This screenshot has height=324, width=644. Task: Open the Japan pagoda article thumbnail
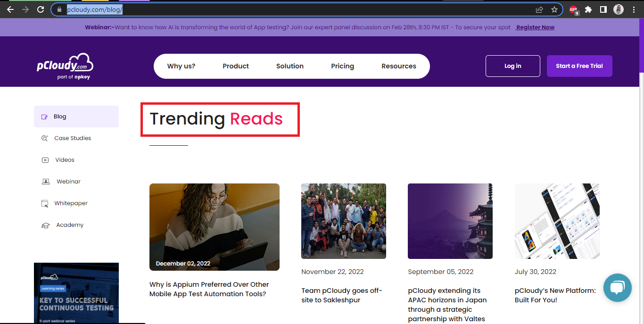coord(450,221)
